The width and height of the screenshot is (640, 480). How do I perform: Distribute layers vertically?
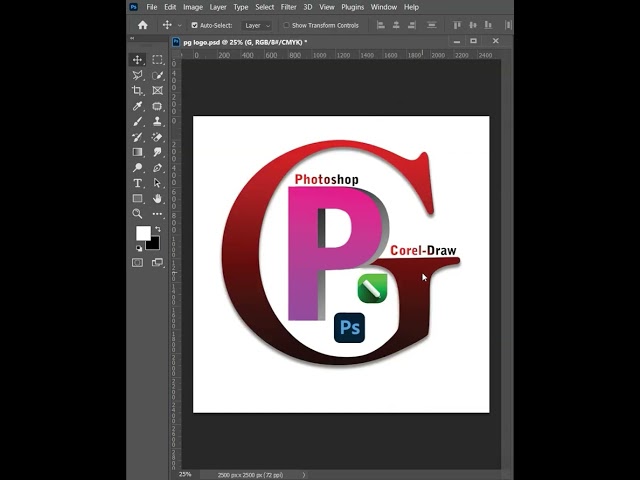coord(431,25)
